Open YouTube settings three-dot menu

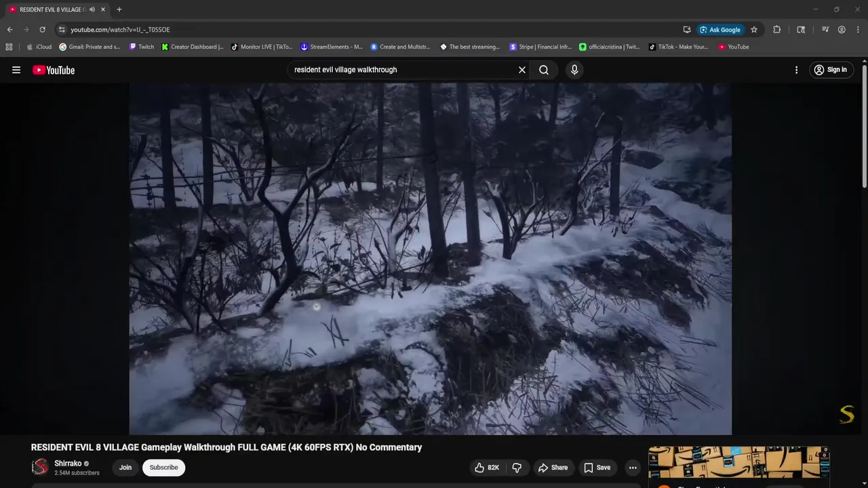click(x=796, y=70)
